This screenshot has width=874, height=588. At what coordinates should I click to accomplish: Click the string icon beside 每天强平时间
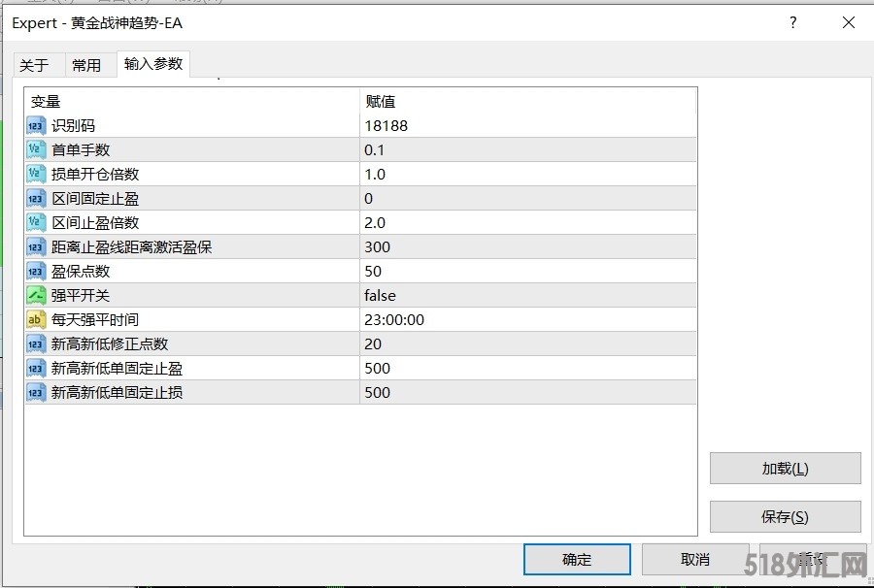pyautogui.click(x=36, y=319)
